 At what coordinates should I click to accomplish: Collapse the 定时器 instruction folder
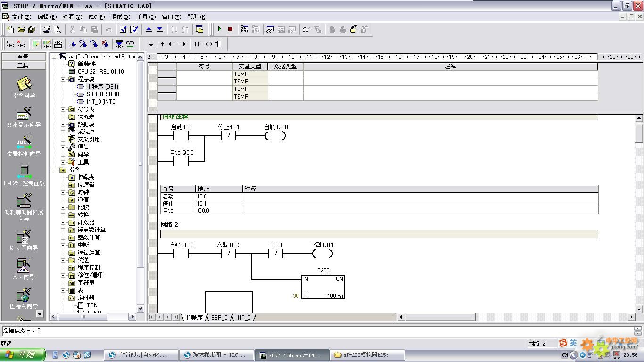pos(63,298)
